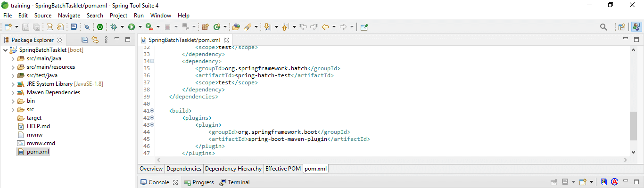Screen dimensions: 644x188
Task: Expand the Maven Dependencies node
Action: pos(13,92)
